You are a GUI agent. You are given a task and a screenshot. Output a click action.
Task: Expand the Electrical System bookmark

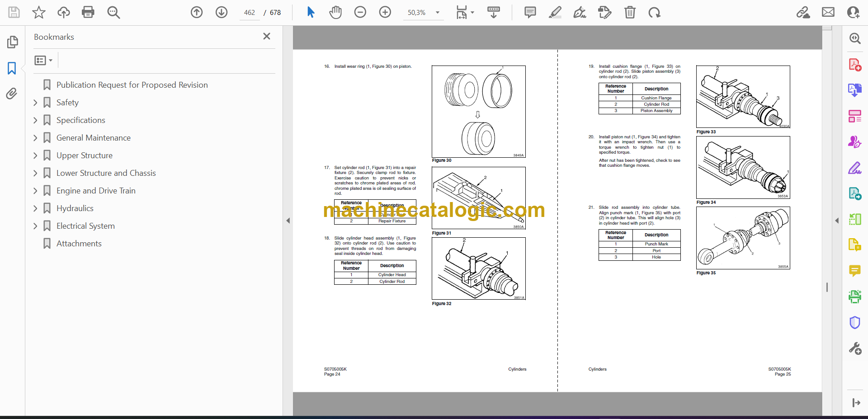(35, 226)
